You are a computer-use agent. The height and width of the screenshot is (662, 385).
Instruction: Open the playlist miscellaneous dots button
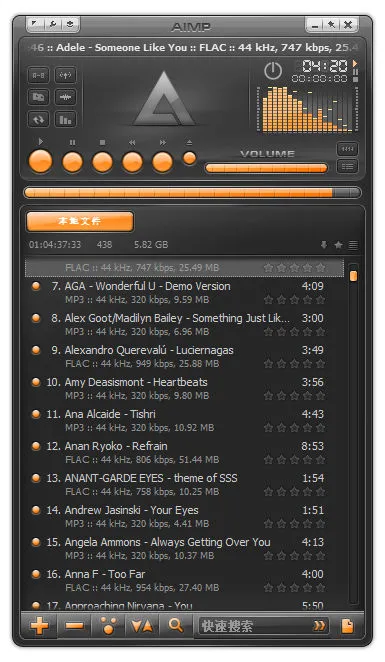coord(108,626)
